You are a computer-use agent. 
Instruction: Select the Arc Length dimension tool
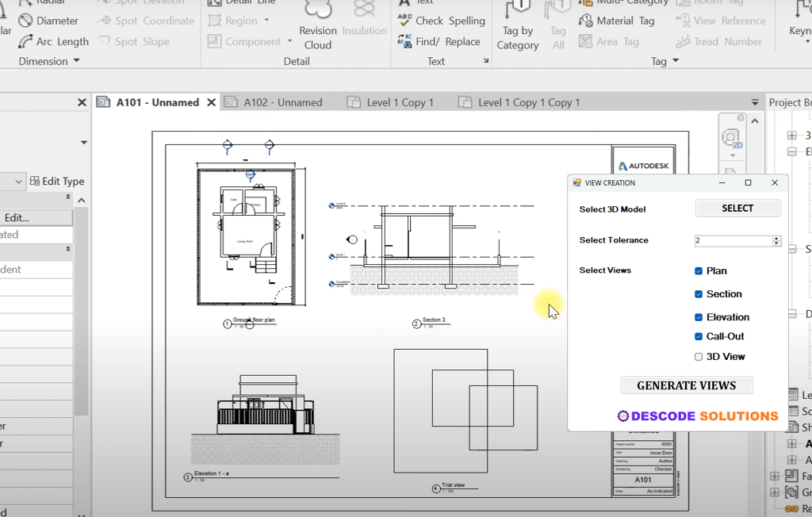click(x=53, y=41)
